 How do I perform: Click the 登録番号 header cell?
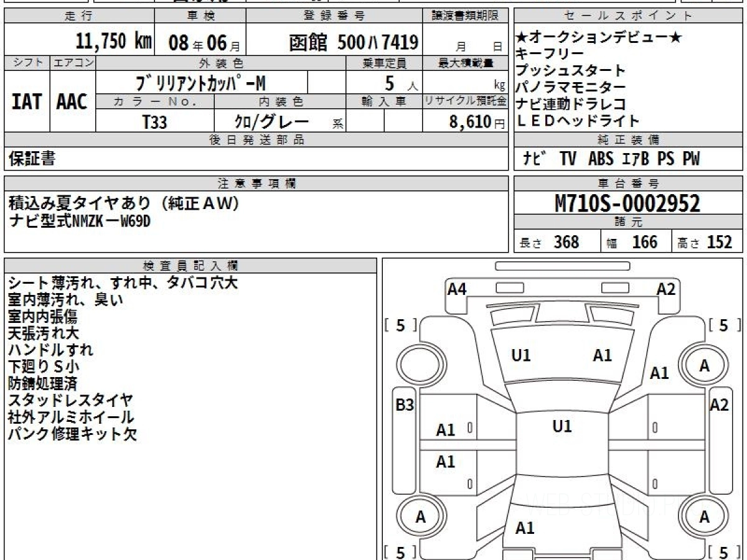coord(334,16)
